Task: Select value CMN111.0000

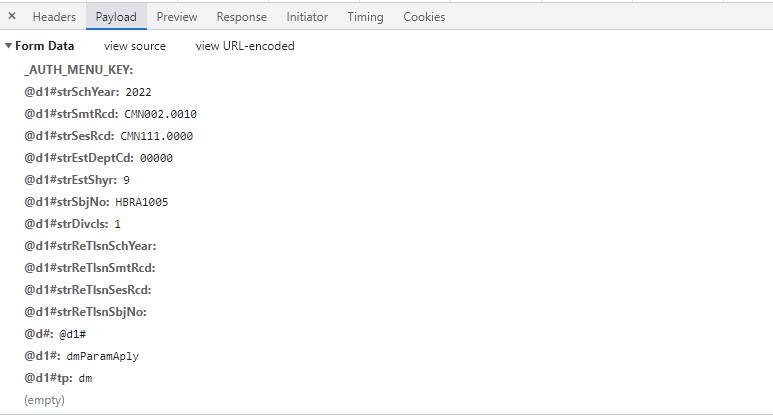Action: click(157, 136)
